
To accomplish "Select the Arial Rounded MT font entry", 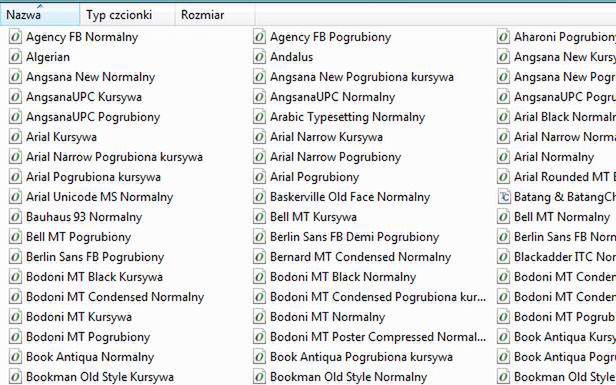I will pos(565,177).
